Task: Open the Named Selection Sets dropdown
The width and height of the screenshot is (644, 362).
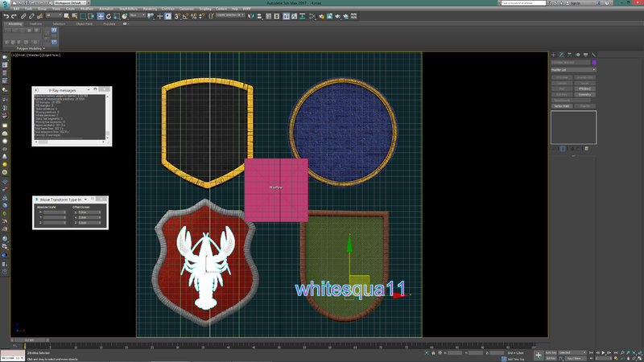Action: pos(230,15)
